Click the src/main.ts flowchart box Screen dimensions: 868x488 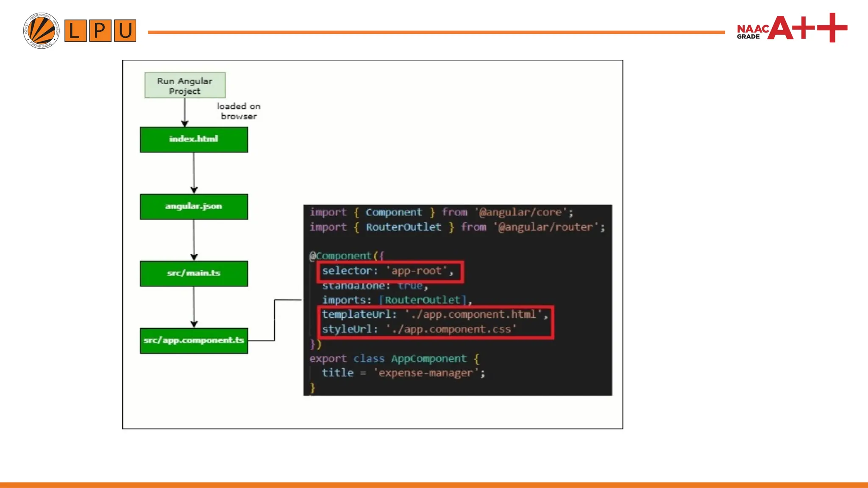click(x=194, y=273)
